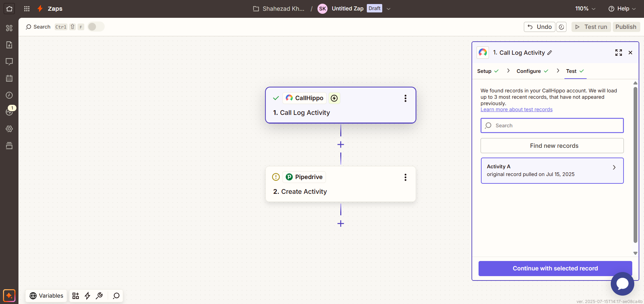Open the chat support bubble
The height and width of the screenshot is (304, 644).
[622, 284]
